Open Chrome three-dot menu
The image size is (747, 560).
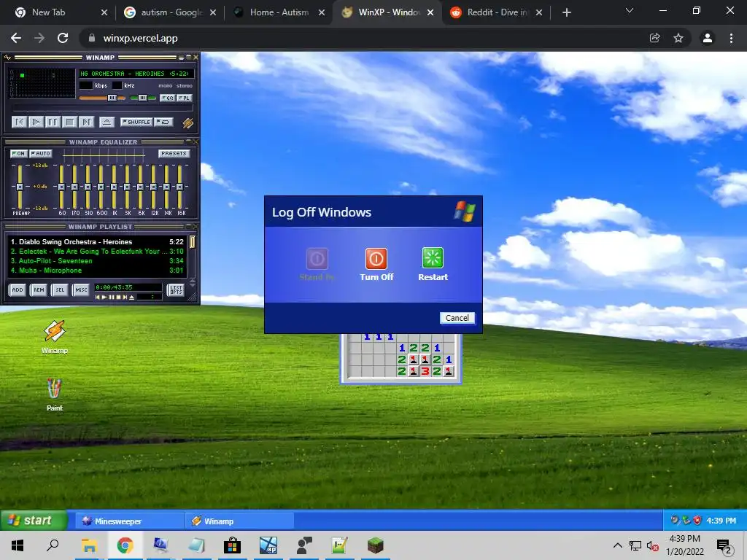pos(731,38)
